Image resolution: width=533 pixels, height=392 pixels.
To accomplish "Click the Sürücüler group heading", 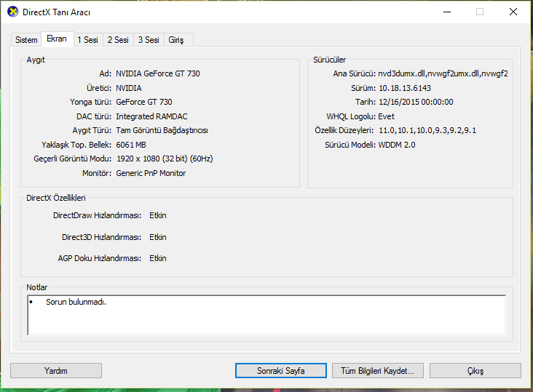I will point(329,60).
